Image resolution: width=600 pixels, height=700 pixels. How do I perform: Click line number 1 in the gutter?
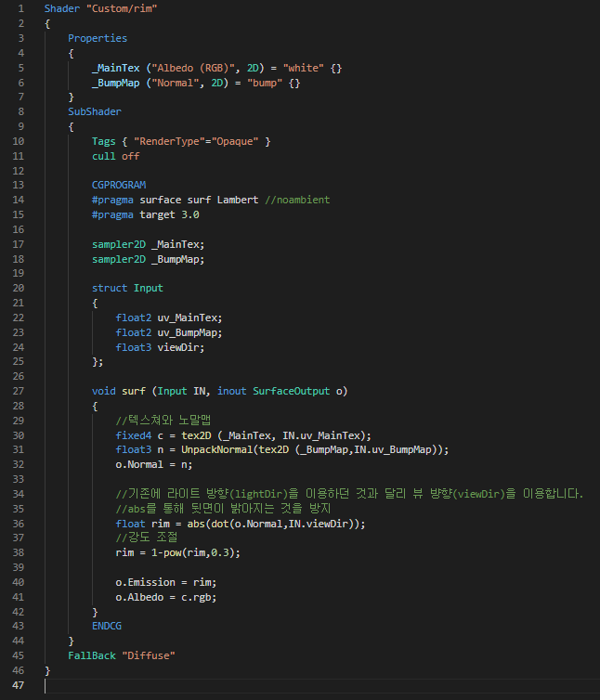point(21,8)
